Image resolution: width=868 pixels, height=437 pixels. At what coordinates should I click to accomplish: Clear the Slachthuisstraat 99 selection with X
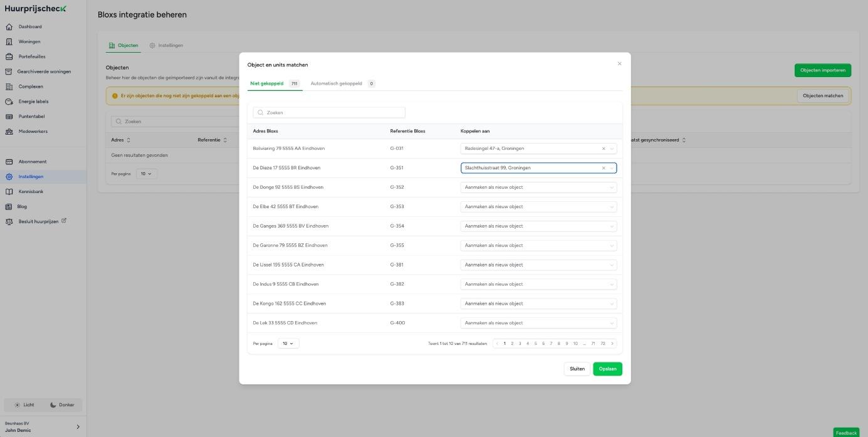(x=604, y=168)
